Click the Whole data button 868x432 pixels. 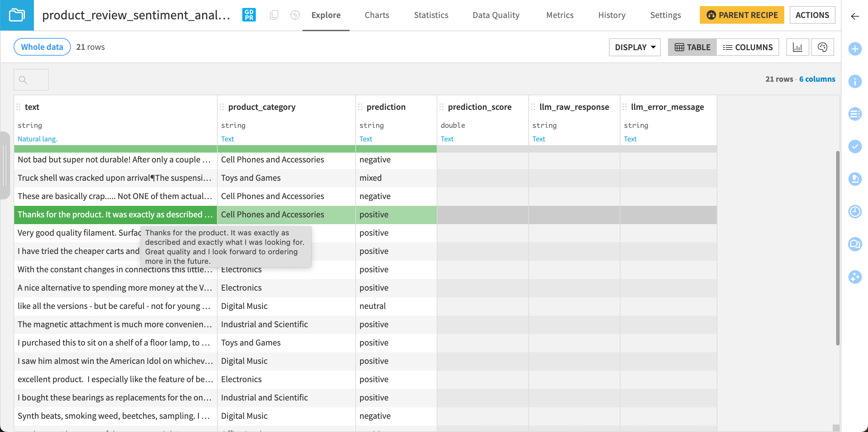(42, 47)
